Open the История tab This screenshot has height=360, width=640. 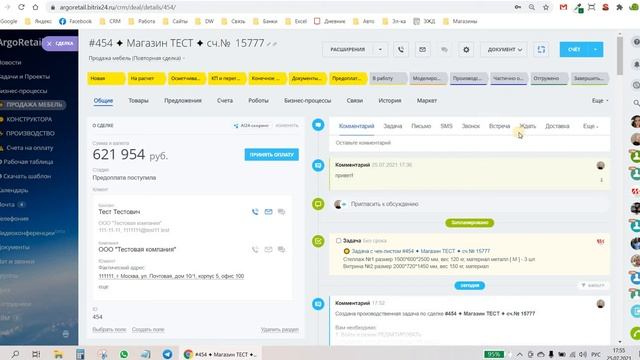coord(390,100)
